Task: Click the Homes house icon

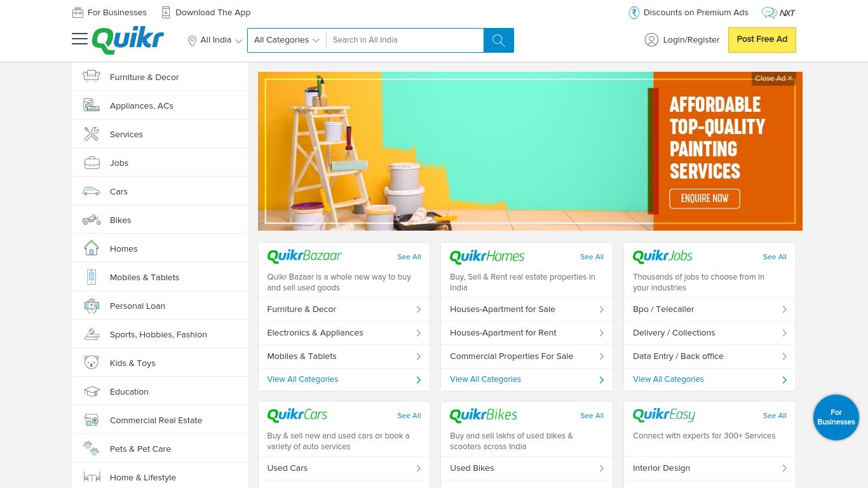Action: coord(92,248)
